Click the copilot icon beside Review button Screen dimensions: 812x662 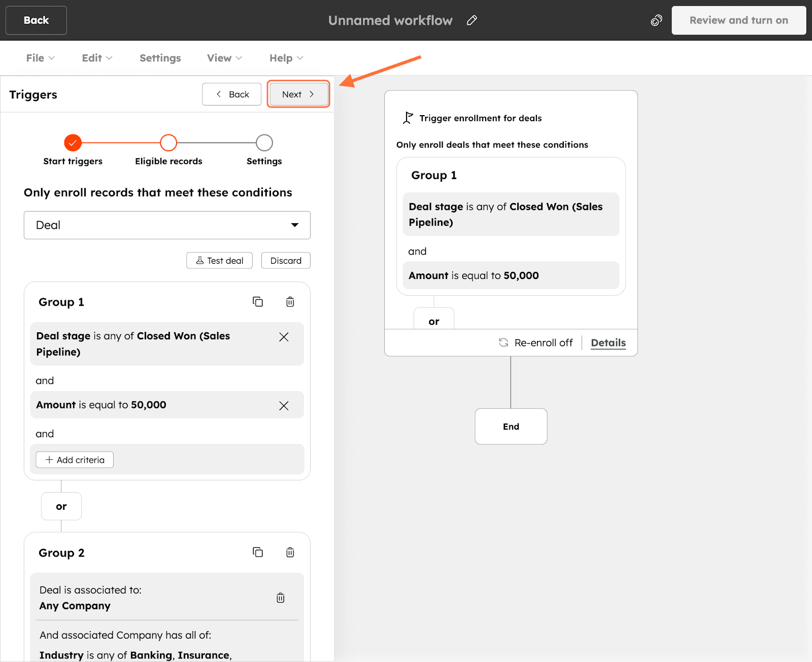click(656, 20)
